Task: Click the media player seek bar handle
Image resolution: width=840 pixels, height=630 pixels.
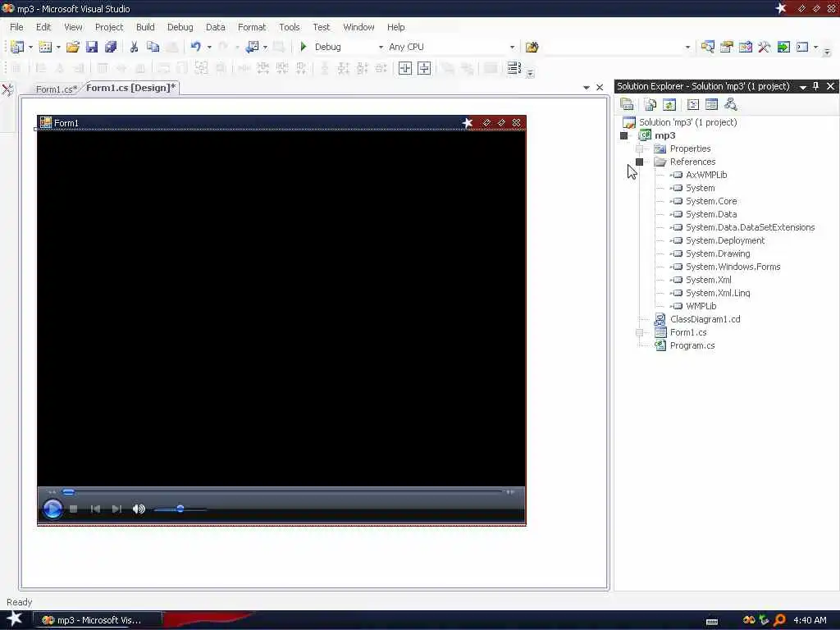Action: [x=69, y=492]
